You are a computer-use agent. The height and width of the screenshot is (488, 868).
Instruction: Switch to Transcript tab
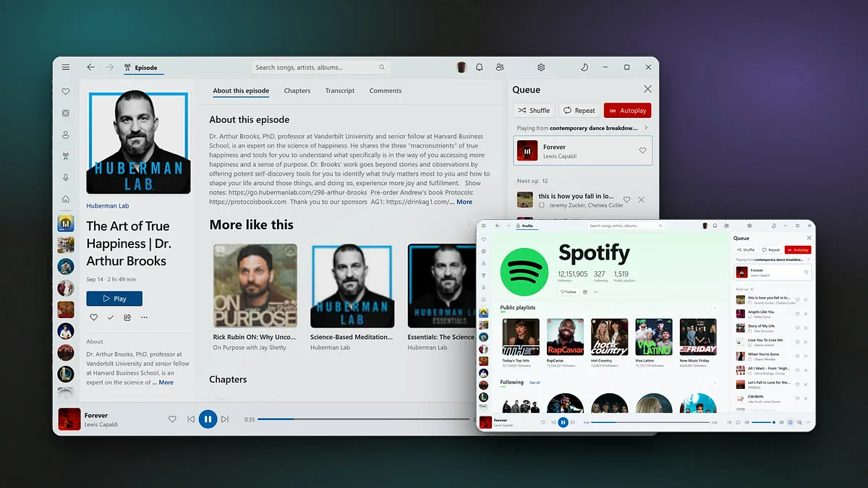point(340,90)
